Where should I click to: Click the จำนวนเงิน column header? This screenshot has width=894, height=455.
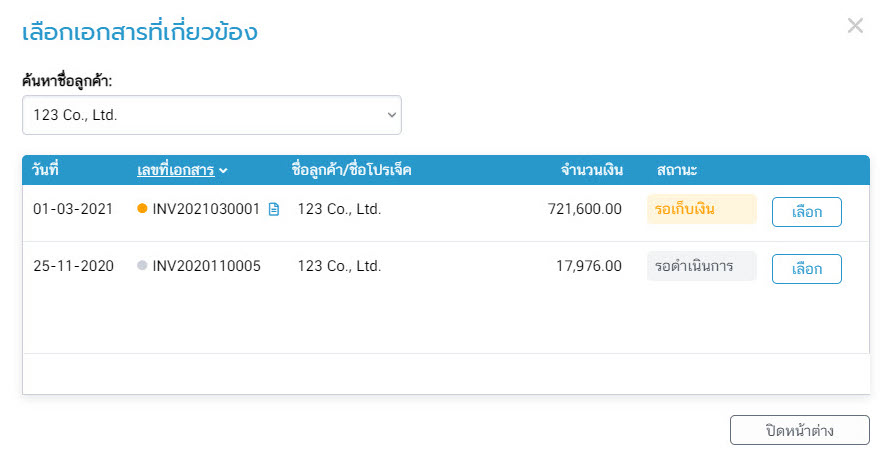592,170
